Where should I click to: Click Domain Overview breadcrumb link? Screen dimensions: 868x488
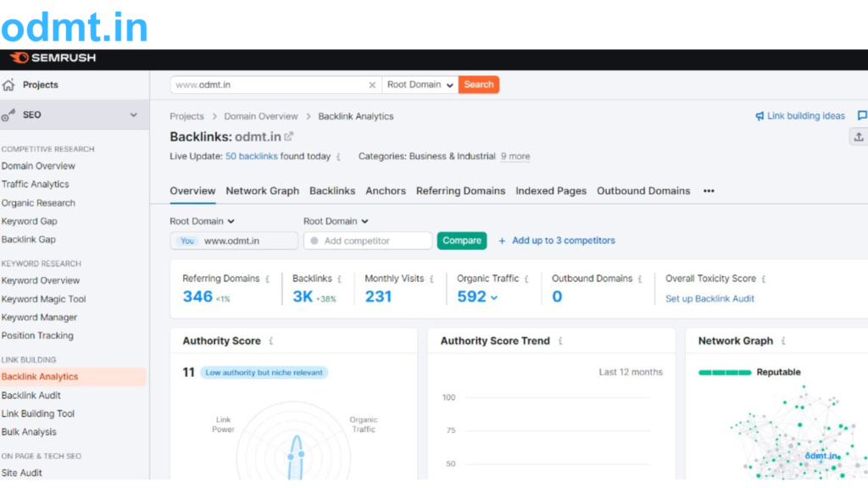click(x=261, y=116)
